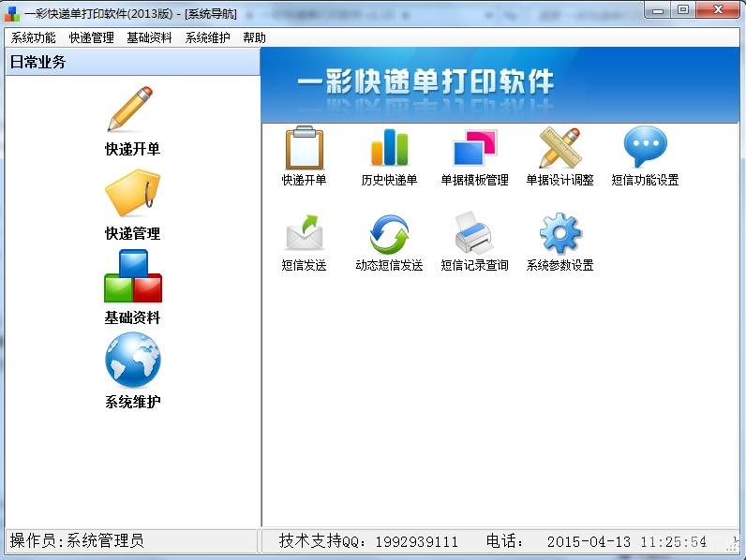
Task: Click the 技术支持QQ number in status bar
Action: [x=416, y=541]
